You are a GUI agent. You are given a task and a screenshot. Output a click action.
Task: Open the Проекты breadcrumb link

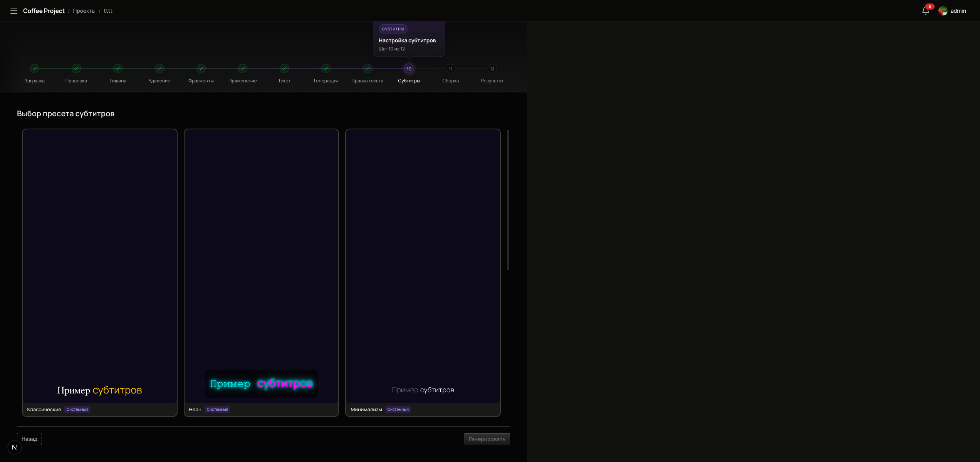pos(84,11)
